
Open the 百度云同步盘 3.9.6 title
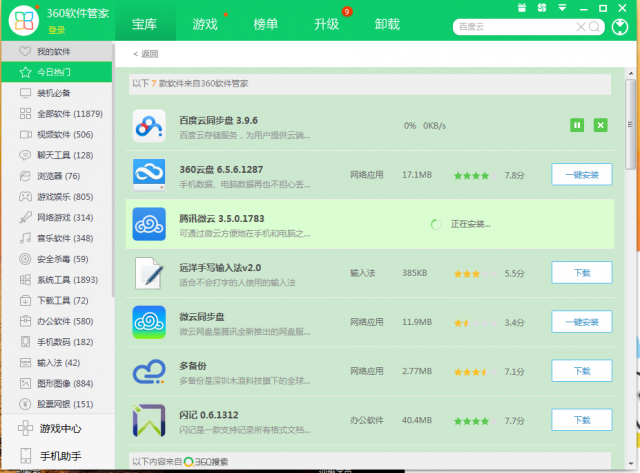point(218,120)
